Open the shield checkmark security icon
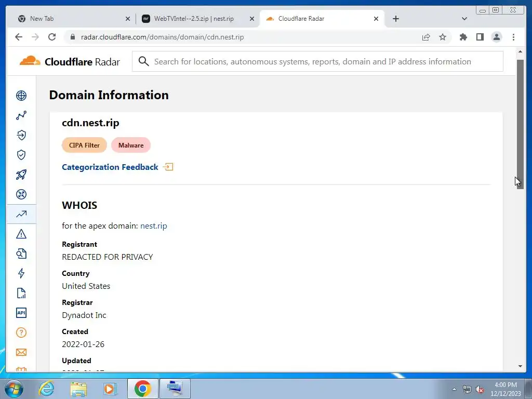 coord(21,155)
